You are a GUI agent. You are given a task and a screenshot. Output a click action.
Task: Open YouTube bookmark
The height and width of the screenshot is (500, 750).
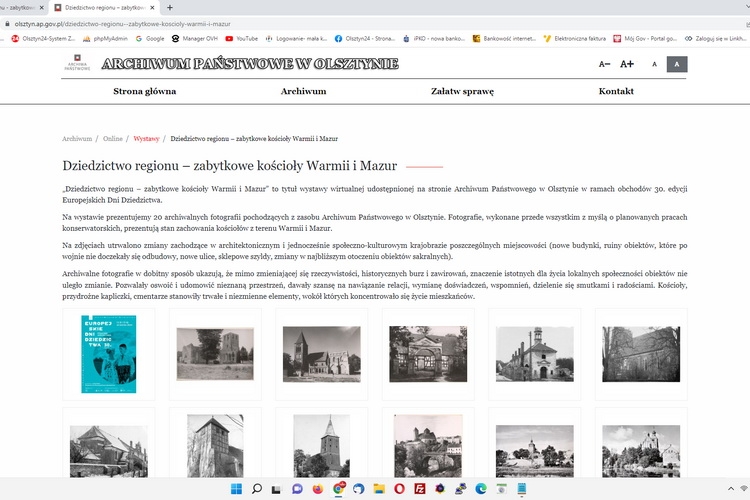242,39
